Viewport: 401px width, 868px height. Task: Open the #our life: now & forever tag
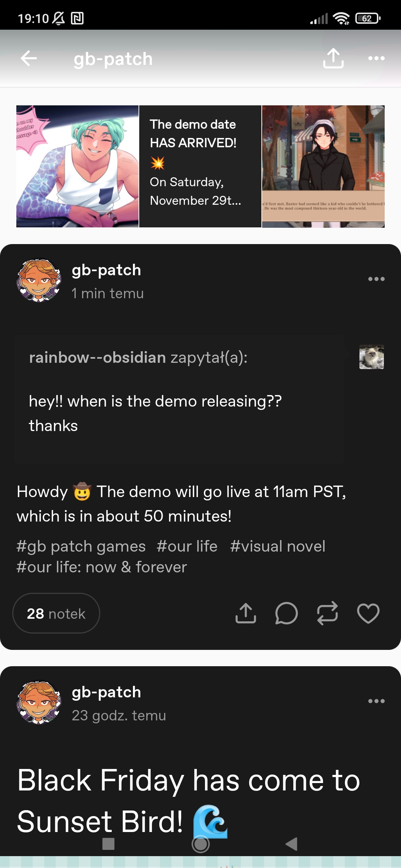[x=101, y=567]
